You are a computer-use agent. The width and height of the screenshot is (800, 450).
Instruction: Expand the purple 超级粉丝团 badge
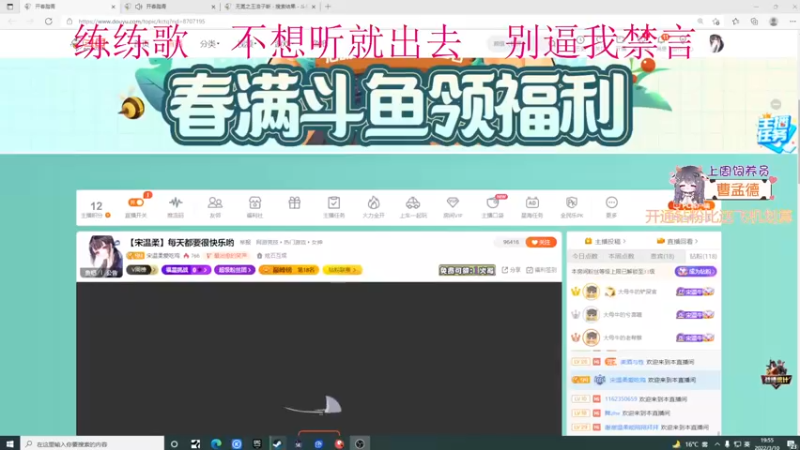pyautogui.click(x=235, y=270)
